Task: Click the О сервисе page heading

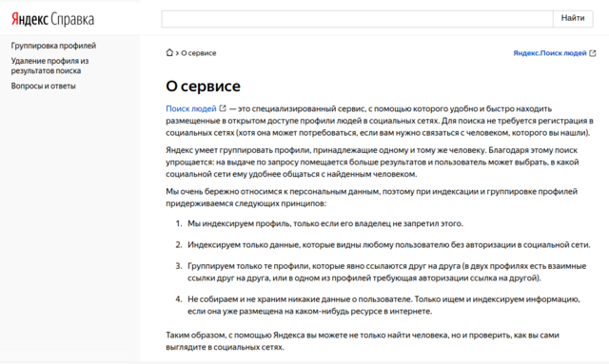Action: (x=203, y=86)
